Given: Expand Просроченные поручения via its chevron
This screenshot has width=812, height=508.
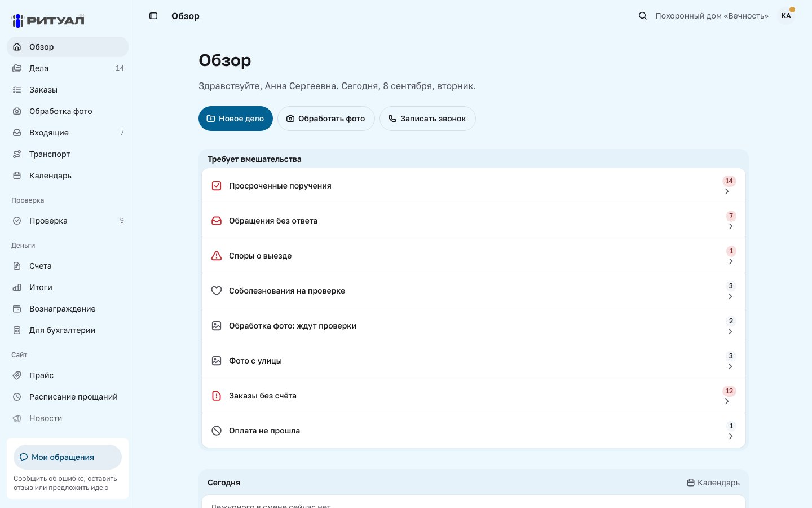Looking at the screenshot, I should [727, 191].
